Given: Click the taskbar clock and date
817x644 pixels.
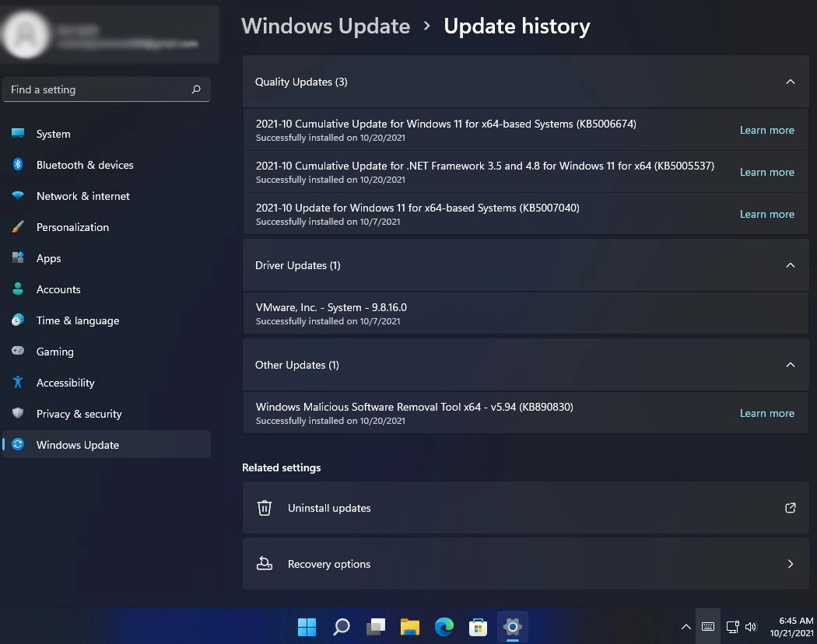Looking at the screenshot, I should [x=791, y=627].
